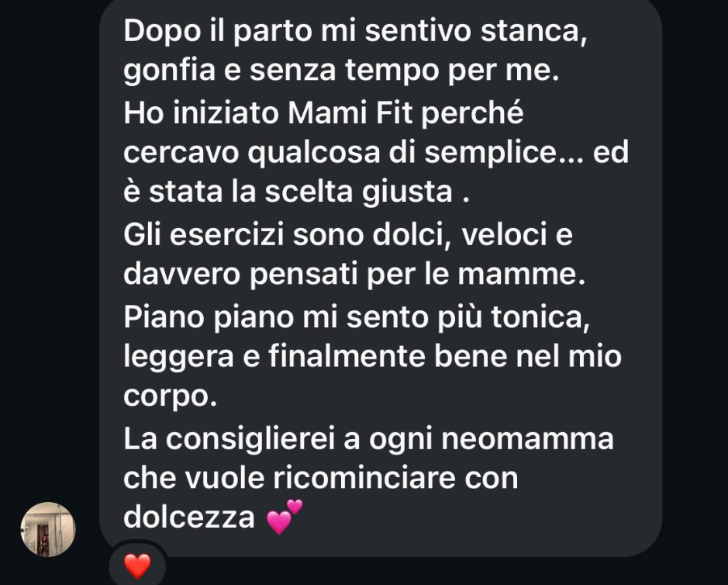Click the word "corpo." in the message
This screenshot has width=728, height=585.
(171, 398)
